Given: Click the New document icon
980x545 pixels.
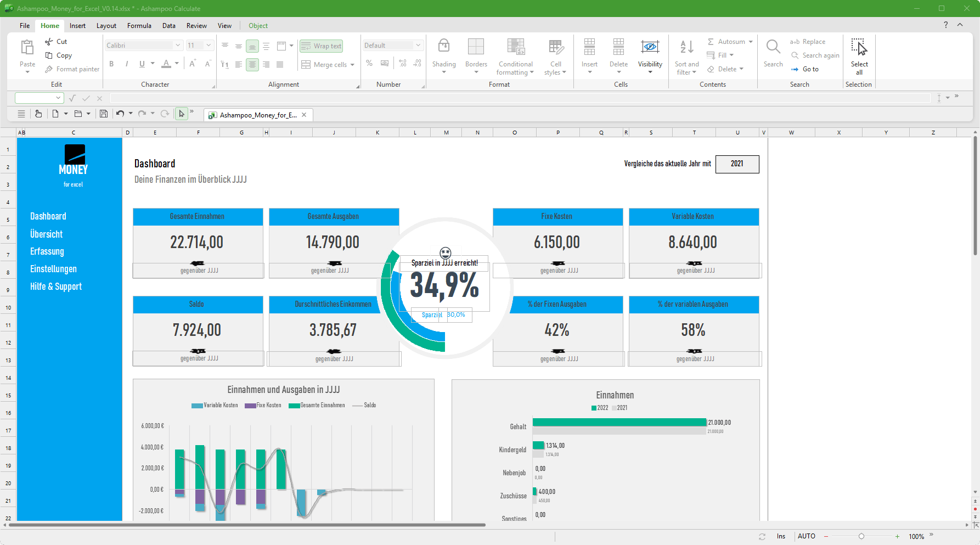Looking at the screenshot, I should coord(55,114).
